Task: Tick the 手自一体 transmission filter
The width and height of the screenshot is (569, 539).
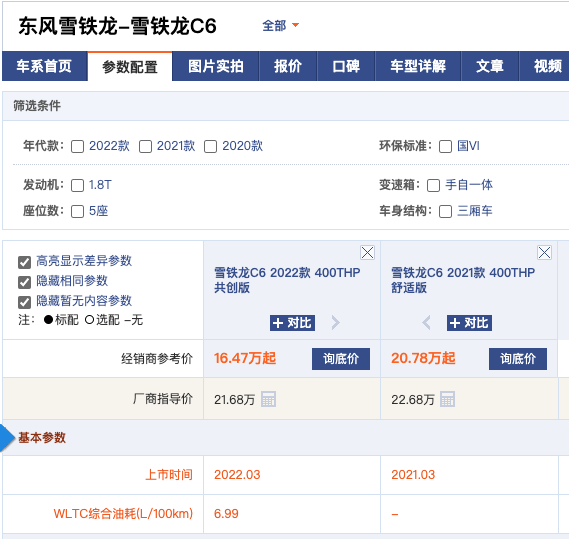Action: point(433,185)
